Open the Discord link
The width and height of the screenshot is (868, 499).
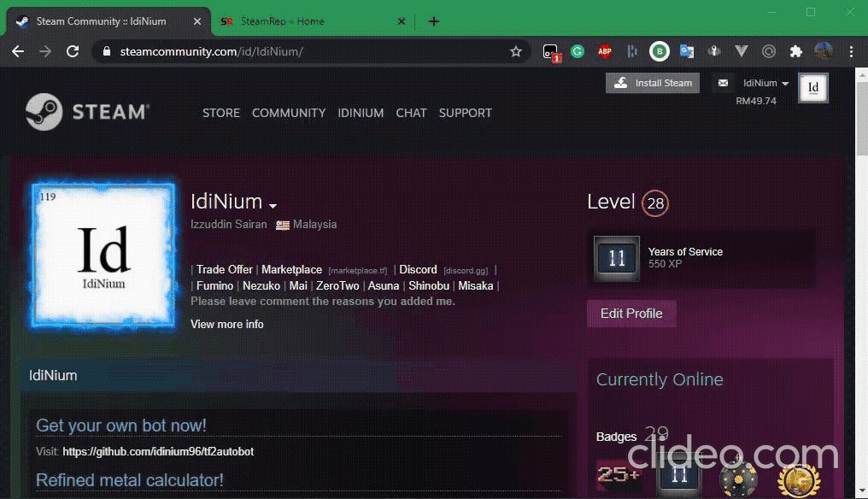pyautogui.click(x=418, y=270)
